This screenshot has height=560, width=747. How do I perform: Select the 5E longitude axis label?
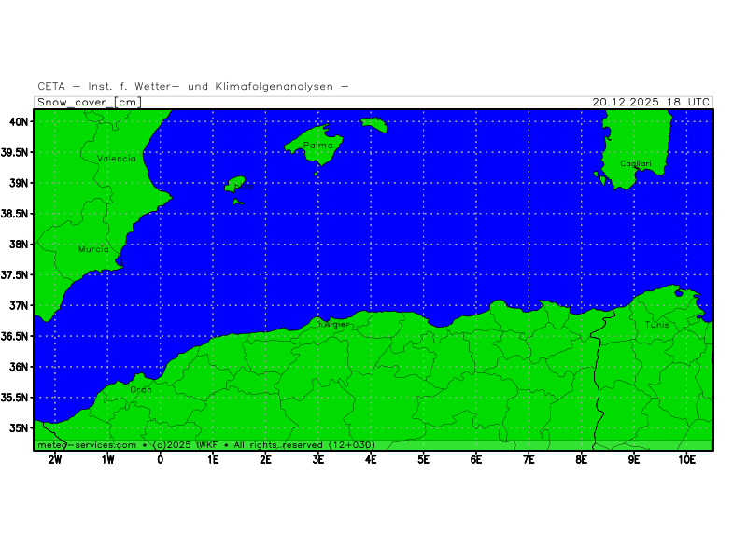(x=424, y=459)
